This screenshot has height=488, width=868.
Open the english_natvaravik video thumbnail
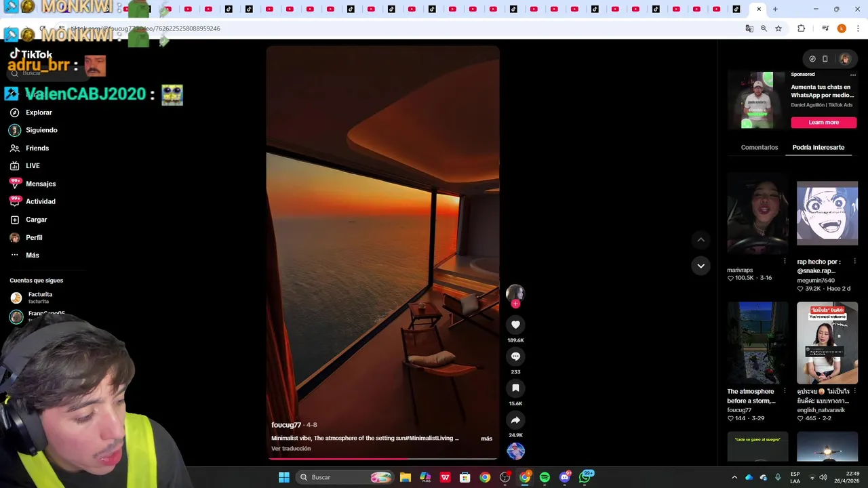pos(827,343)
